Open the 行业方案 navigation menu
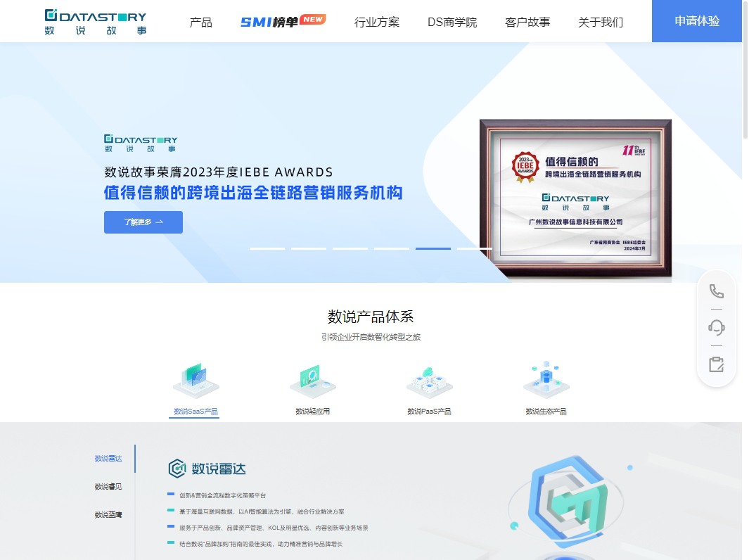 pyautogui.click(x=377, y=22)
